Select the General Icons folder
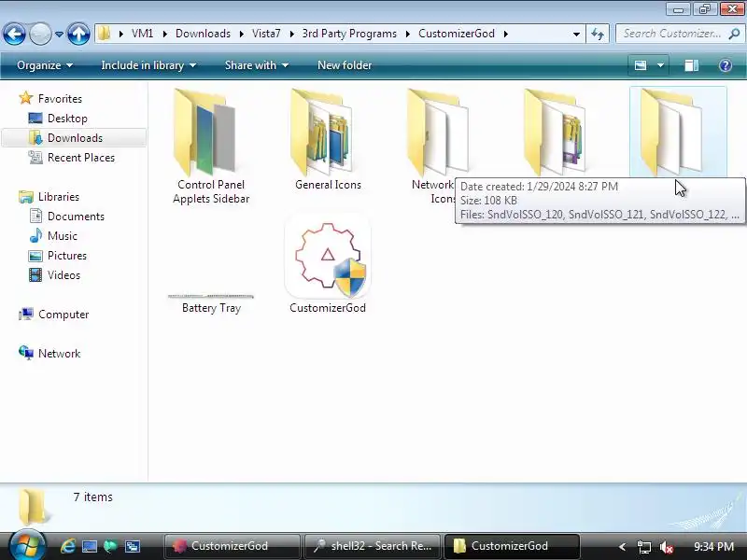This screenshot has height=560, width=747. tap(328, 139)
